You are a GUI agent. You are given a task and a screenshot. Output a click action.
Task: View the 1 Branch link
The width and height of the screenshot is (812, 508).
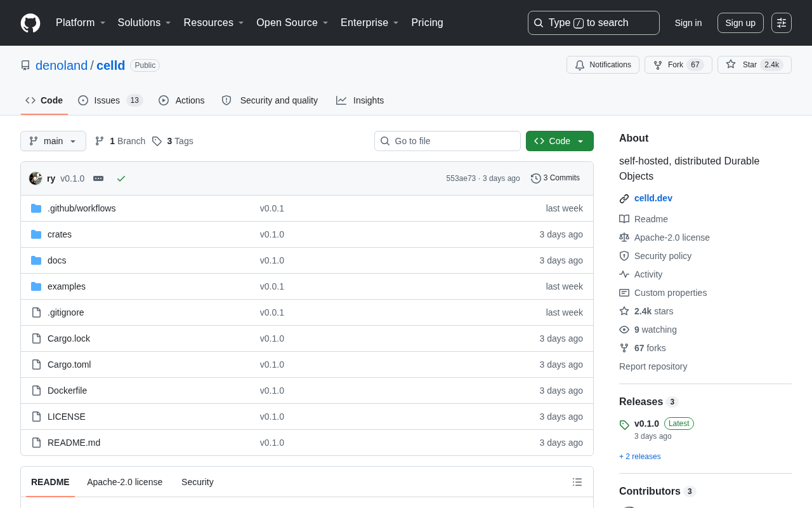[x=120, y=141]
